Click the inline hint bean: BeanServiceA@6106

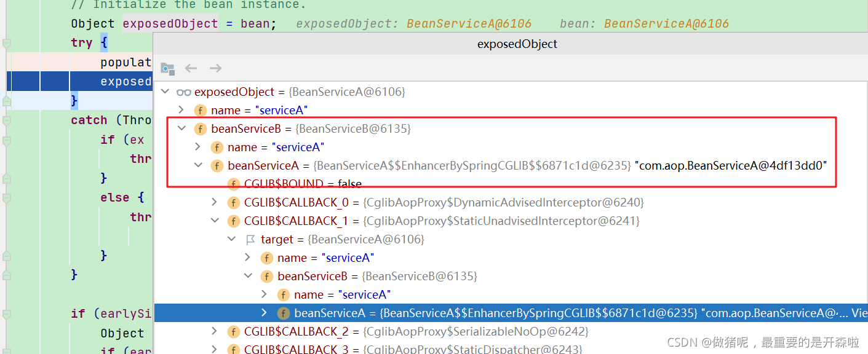[644, 24]
